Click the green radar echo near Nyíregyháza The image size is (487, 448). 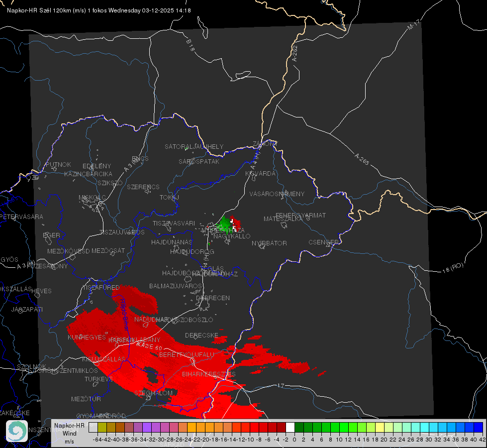click(224, 224)
